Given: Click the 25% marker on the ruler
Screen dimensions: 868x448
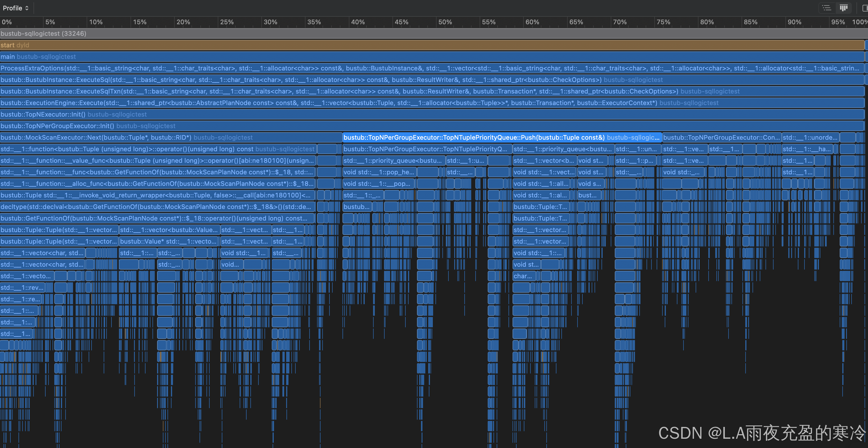Looking at the screenshot, I should tap(226, 22).
